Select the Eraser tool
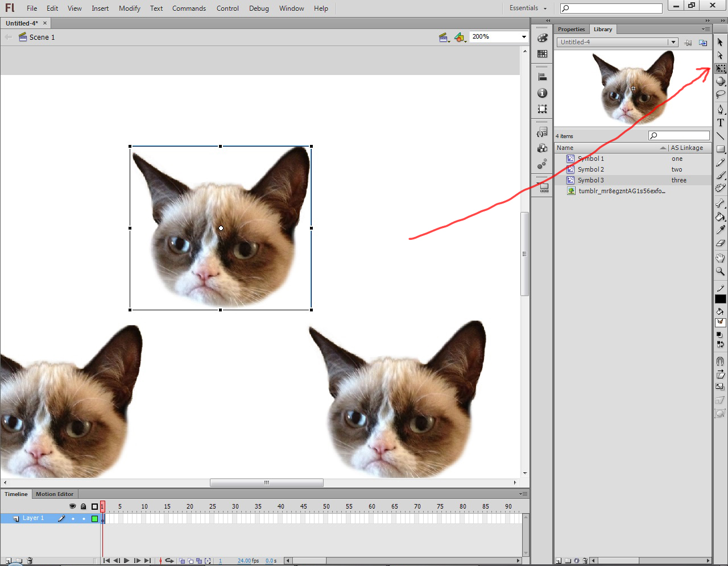The image size is (728, 566). click(x=721, y=243)
